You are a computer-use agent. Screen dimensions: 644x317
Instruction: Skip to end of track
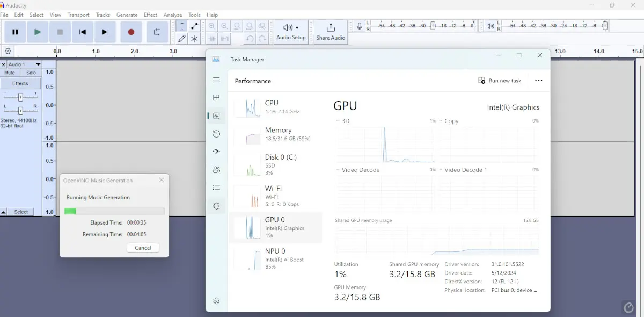tap(105, 32)
